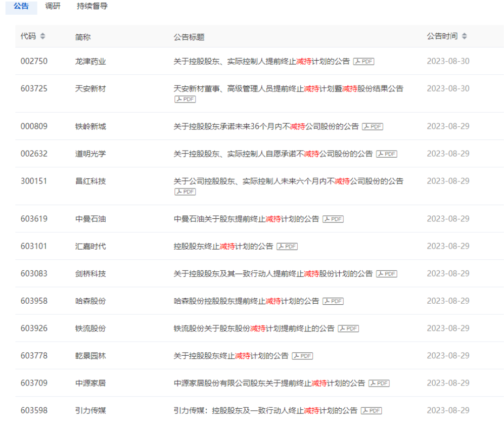
Task: Select company name 天安新材
Action: pos(90,88)
